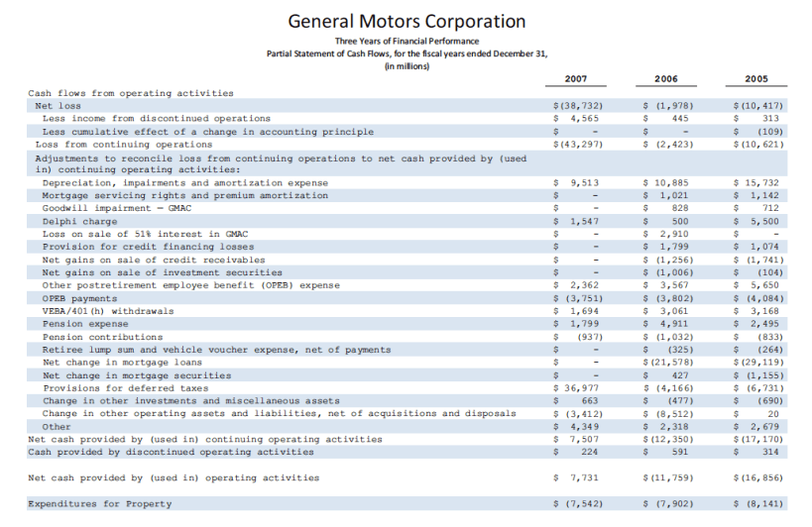Click the Net loss row label

point(58,105)
